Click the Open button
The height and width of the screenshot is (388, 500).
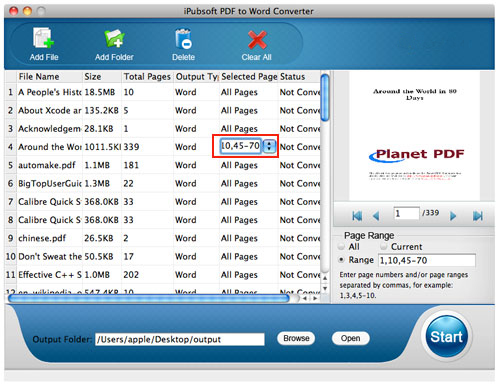pyautogui.click(x=350, y=338)
